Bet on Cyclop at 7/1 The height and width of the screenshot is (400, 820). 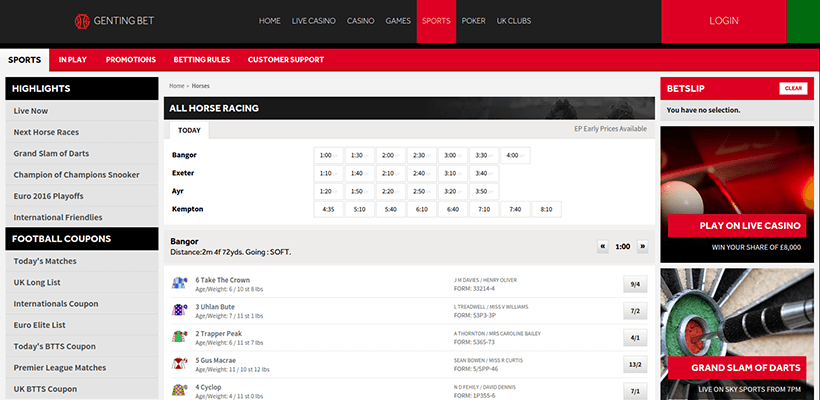[635, 391]
